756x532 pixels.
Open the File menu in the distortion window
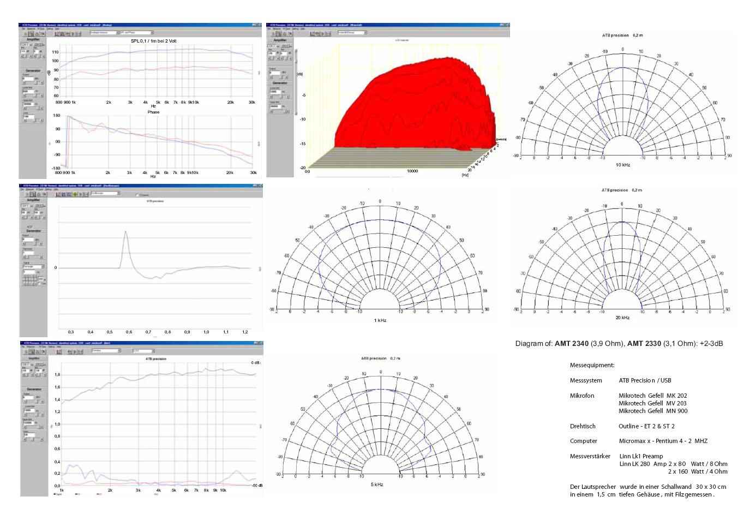pyautogui.click(x=23, y=346)
